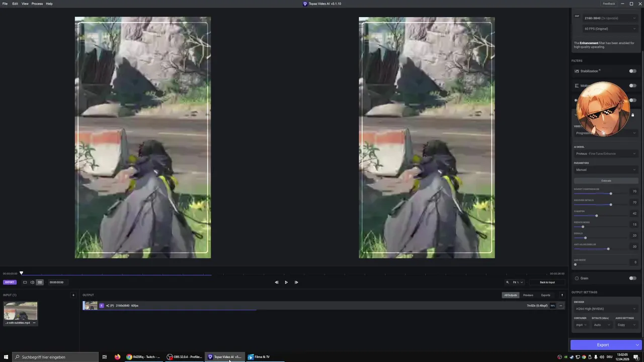Open the Process menu

(37, 4)
